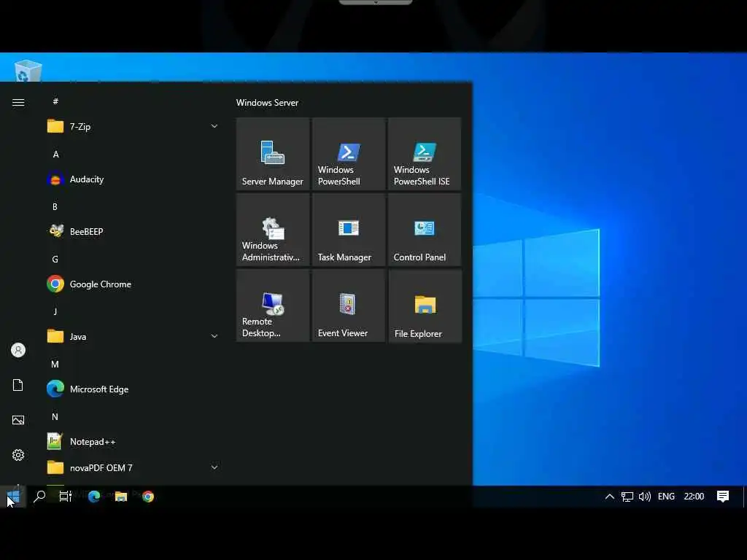Open taskbar Search magnifier
Viewport: 747px width, 560px height.
tap(39, 497)
